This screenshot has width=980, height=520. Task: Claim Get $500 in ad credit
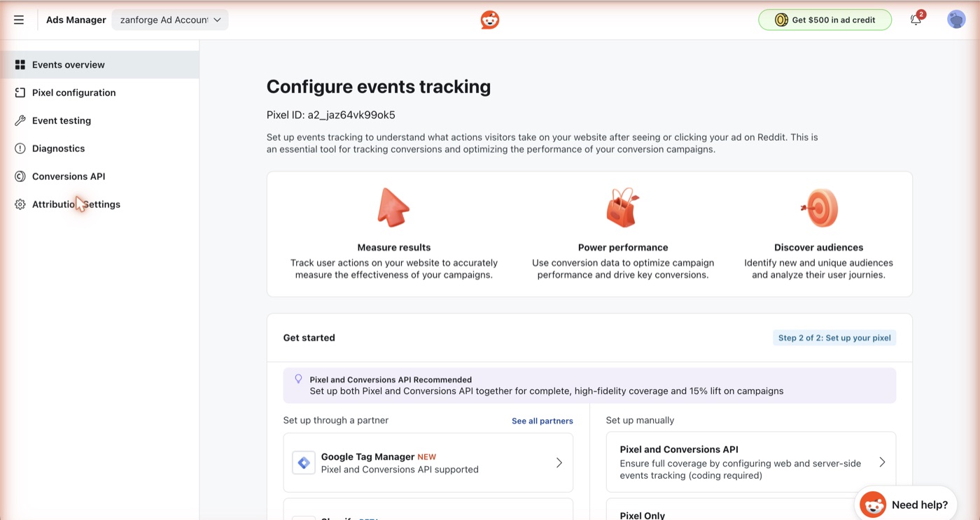825,20
